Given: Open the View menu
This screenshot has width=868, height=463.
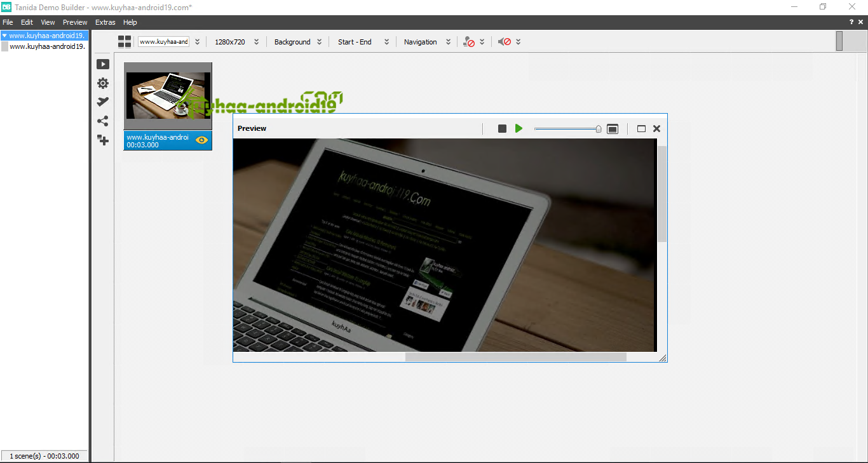Looking at the screenshot, I should [x=48, y=22].
